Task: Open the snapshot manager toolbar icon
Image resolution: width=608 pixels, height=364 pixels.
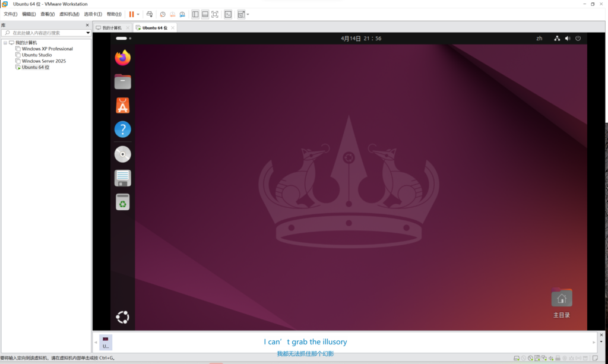Action: (x=182, y=14)
